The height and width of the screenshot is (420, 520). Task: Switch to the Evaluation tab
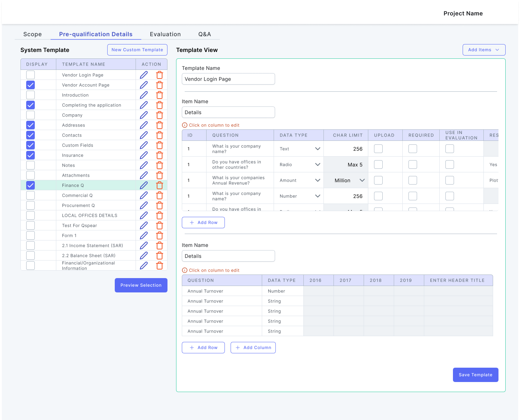click(165, 34)
